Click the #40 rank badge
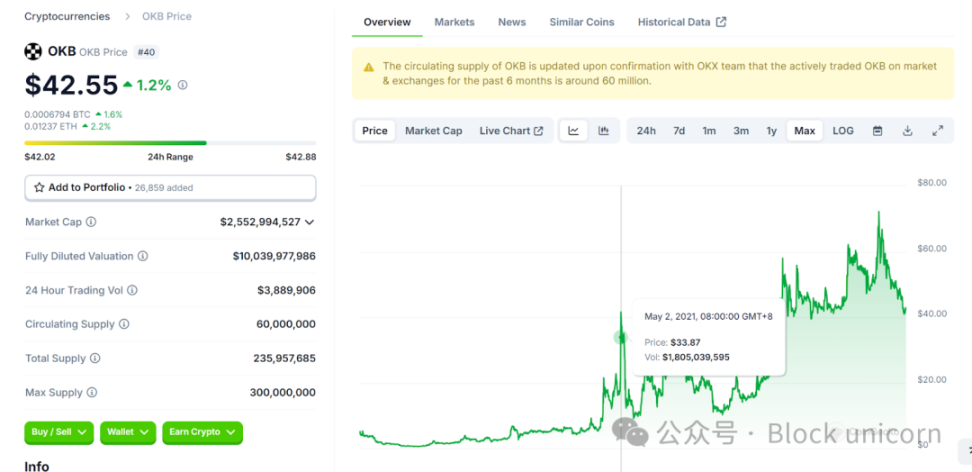Viewport: 972px width, 472px height. (146, 52)
